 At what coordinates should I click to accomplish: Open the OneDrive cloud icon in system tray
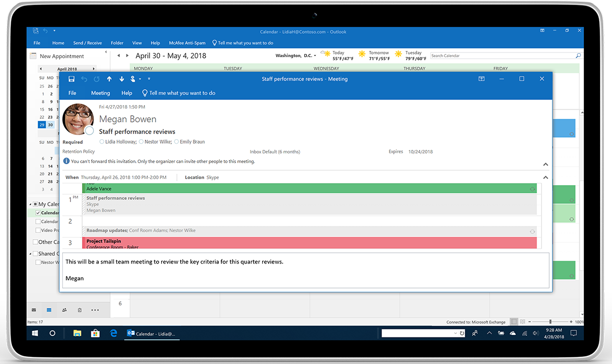513,333
